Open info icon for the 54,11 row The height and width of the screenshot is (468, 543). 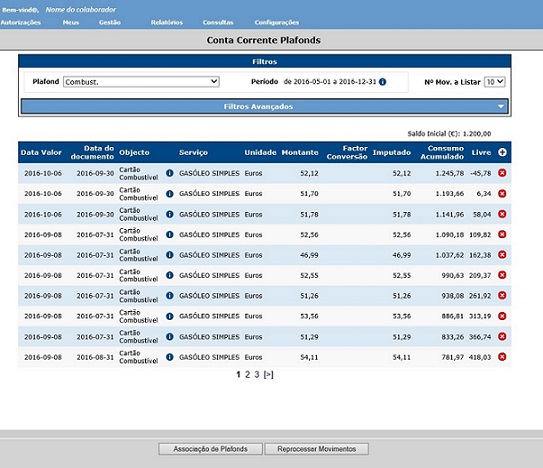coord(170,357)
